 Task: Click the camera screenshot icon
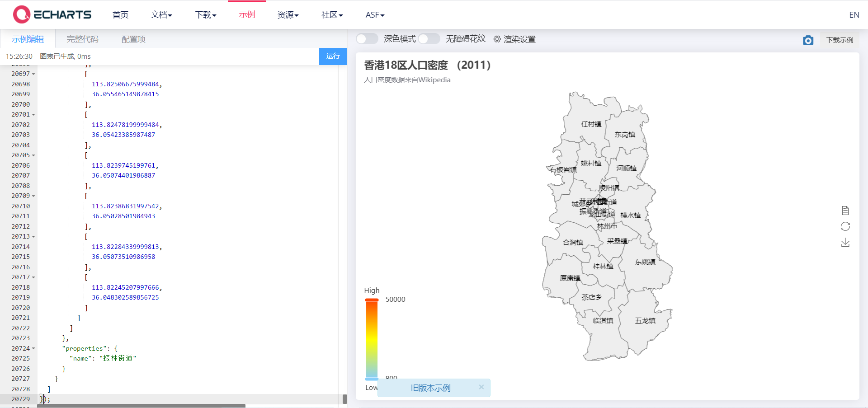coord(808,40)
